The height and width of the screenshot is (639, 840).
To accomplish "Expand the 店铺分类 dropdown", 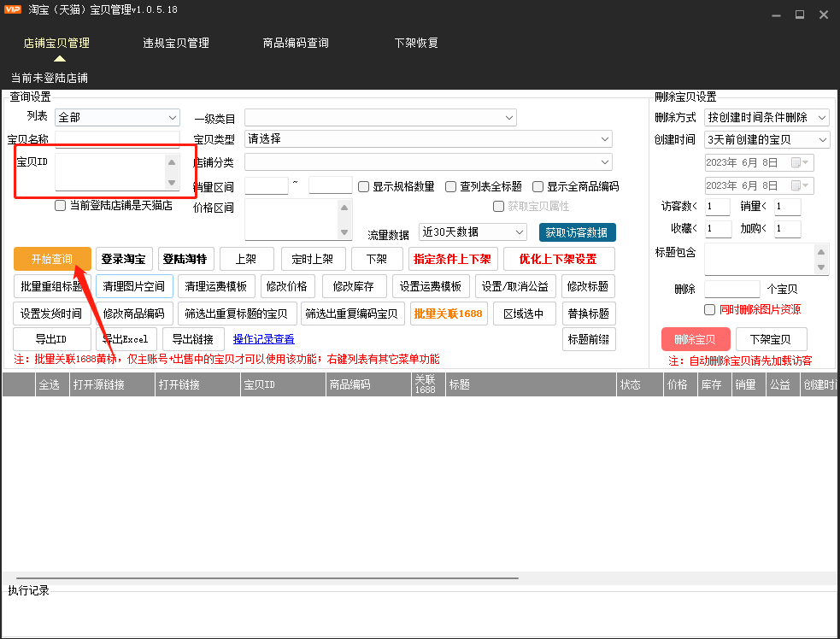I will click(428, 161).
